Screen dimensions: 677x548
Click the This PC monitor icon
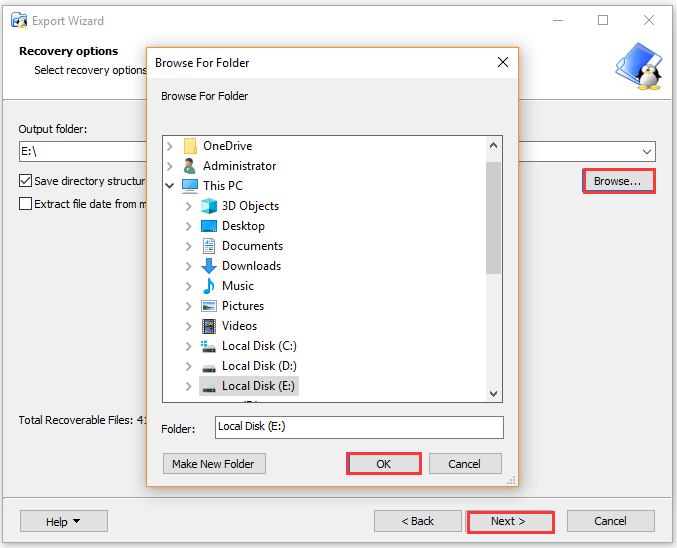pyautogui.click(x=190, y=186)
